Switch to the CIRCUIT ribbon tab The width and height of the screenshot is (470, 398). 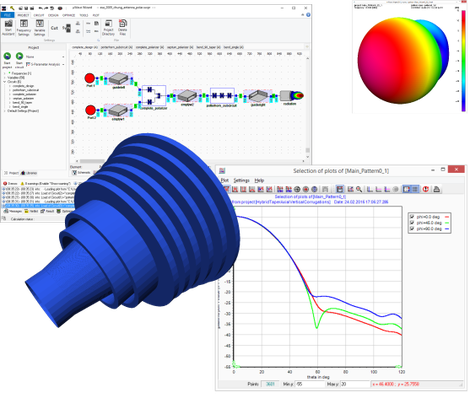pyautogui.click(x=39, y=15)
